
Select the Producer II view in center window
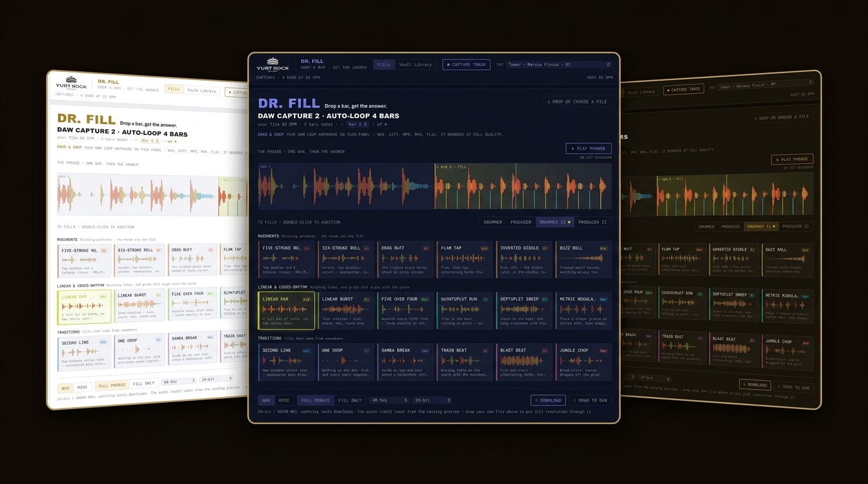592,222
